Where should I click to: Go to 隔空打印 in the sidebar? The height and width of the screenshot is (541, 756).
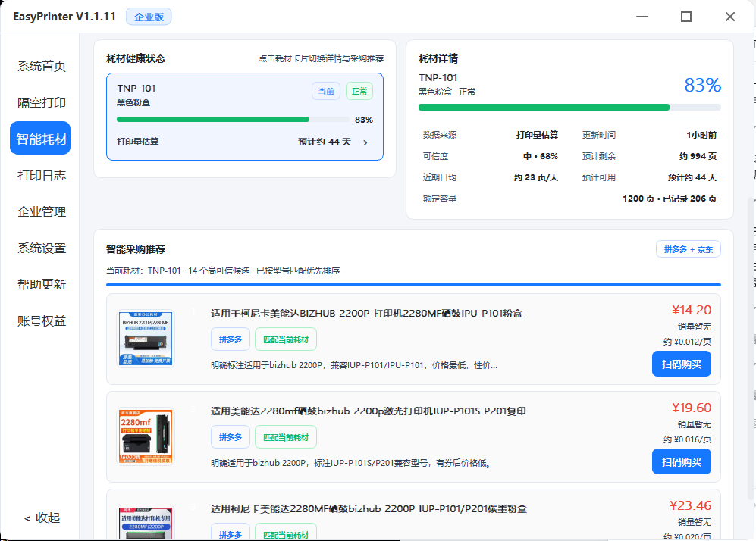click(x=42, y=102)
